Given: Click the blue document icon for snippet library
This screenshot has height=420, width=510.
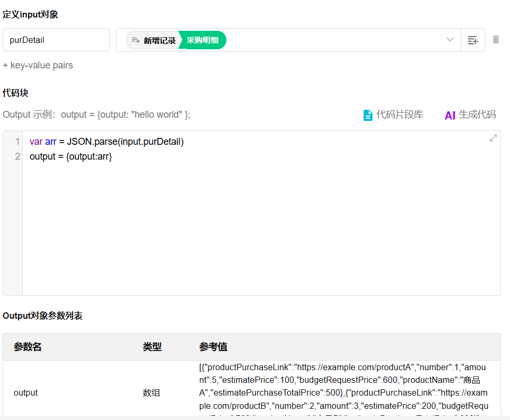Looking at the screenshot, I should tap(367, 115).
